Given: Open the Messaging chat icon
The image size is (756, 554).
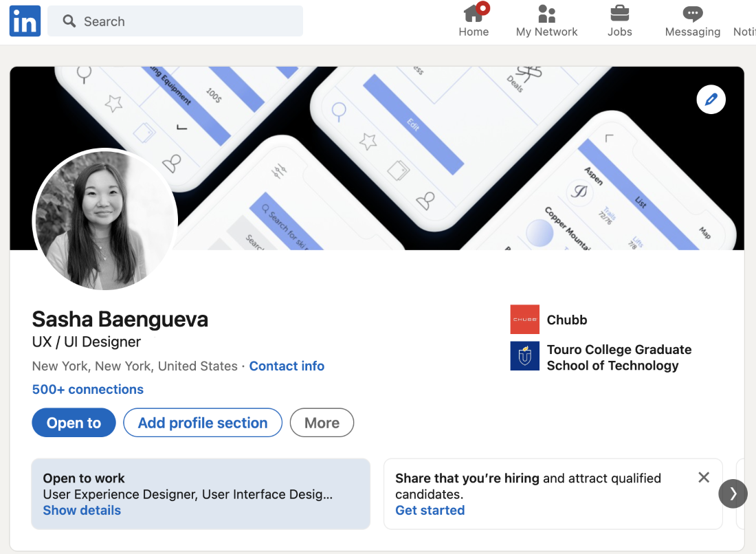Looking at the screenshot, I should tap(692, 14).
